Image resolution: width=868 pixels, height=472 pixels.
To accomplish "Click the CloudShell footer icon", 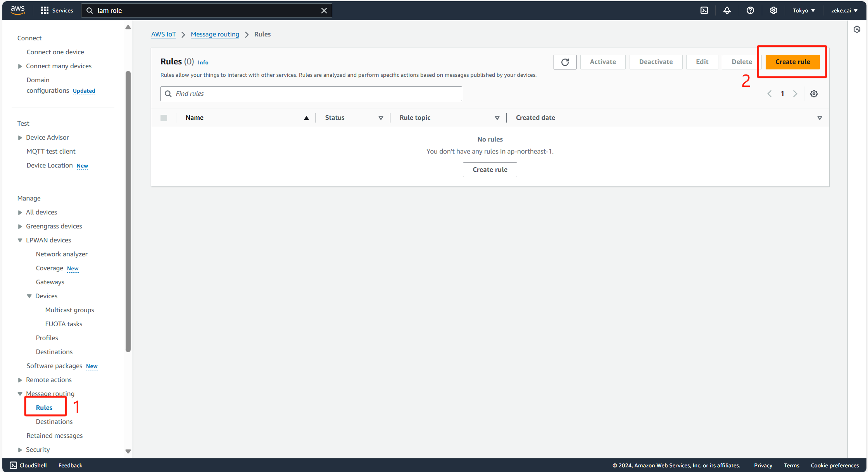I will click(x=13, y=465).
